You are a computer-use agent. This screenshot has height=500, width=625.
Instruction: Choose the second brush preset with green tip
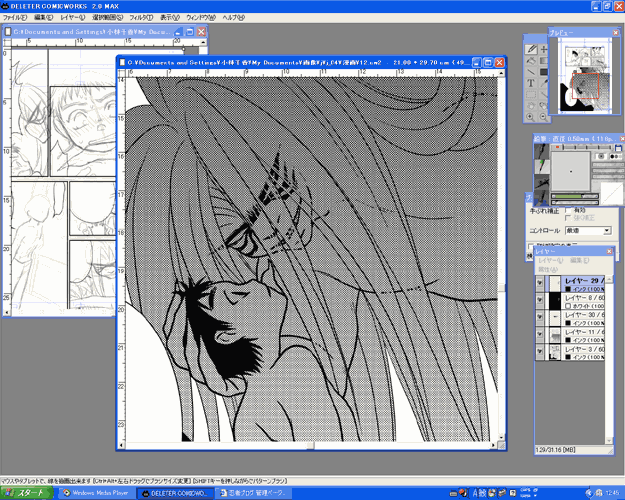click(542, 166)
